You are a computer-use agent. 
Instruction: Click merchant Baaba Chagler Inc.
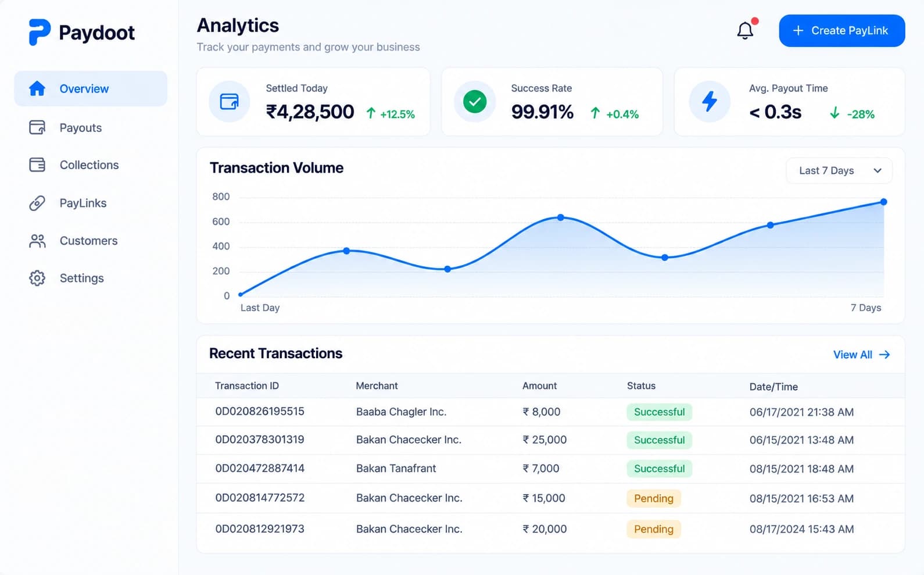[x=401, y=412]
